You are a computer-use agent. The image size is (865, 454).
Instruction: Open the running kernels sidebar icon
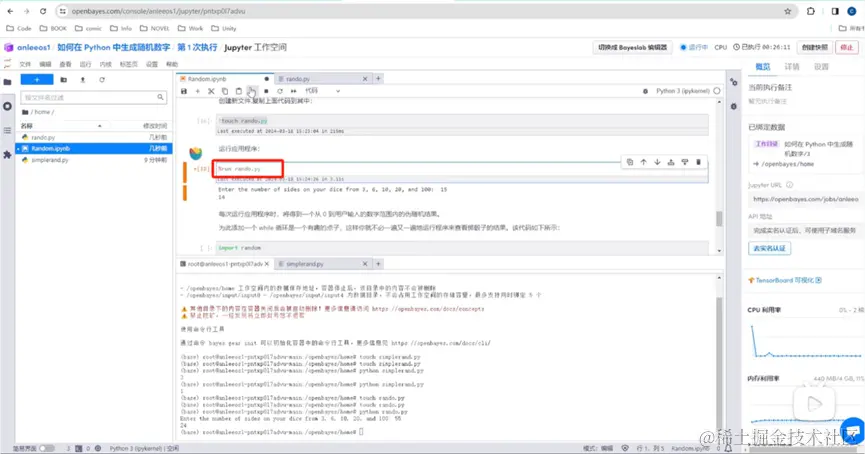pyautogui.click(x=7, y=106)
